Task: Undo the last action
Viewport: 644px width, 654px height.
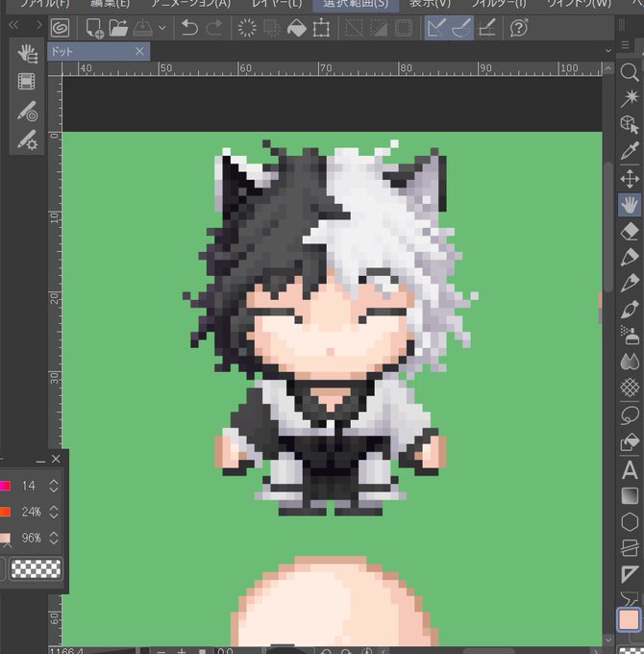Action: 189,28
